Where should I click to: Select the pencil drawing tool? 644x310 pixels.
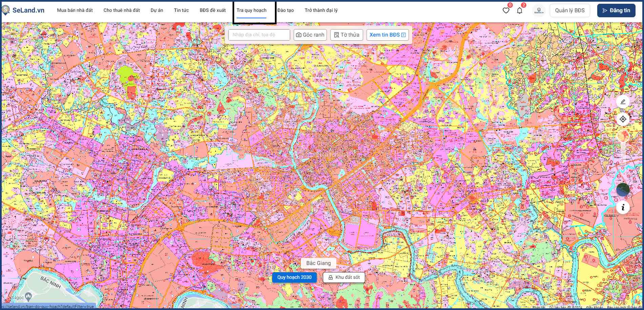(623, 102)
